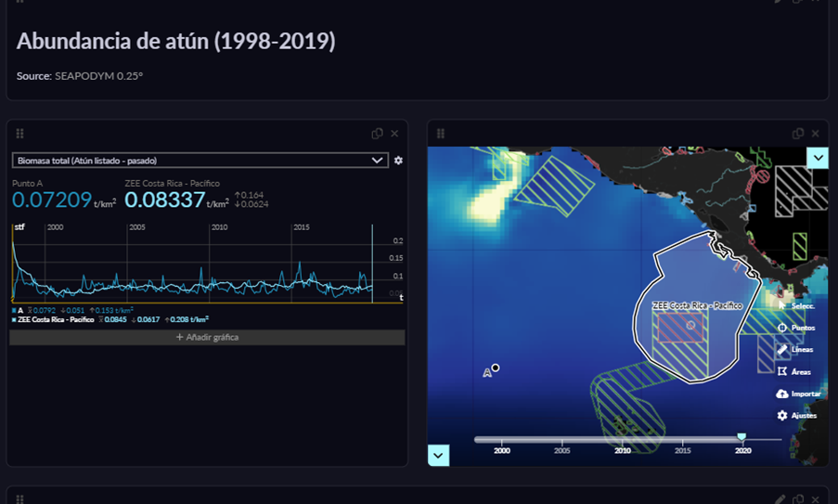Toggle ZEE Costa Rica - Pacífico legend series

(54, 319)
